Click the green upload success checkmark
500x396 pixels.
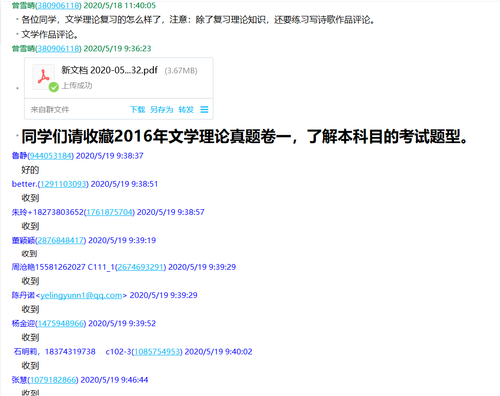click(53, 87)
